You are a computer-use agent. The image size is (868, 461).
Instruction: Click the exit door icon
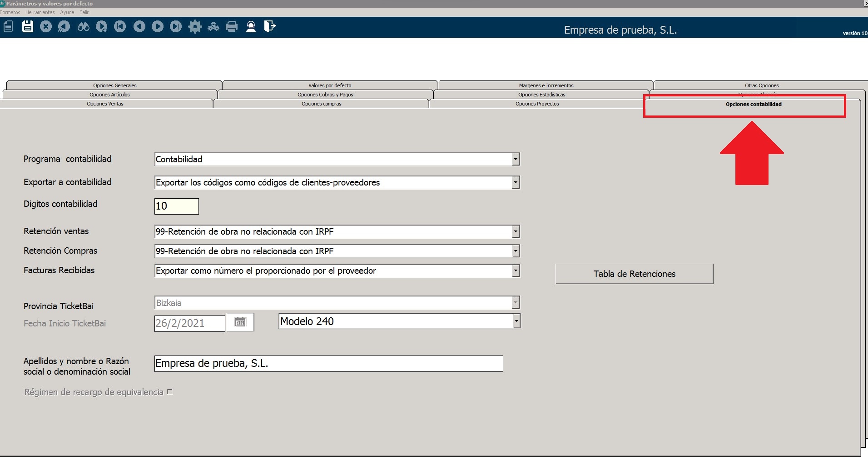tap(270, 26)
